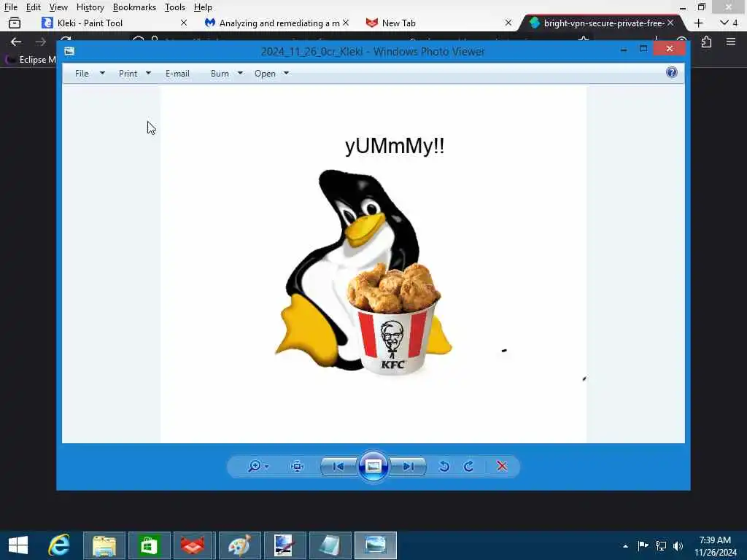Start the slide show
Screen dimensions: 747x560
click(x=373, y=466)
